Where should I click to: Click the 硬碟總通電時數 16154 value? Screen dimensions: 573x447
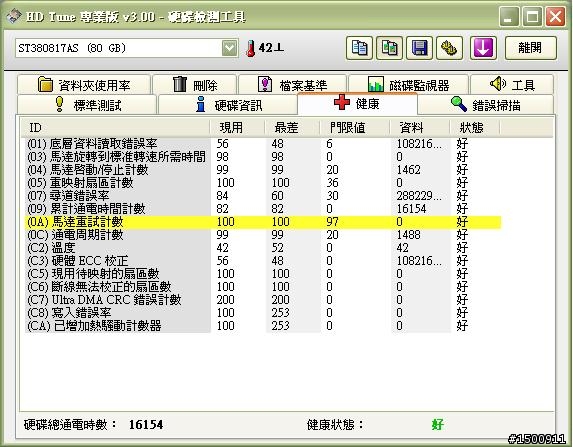pyautogui.click(x=146, y=425)
